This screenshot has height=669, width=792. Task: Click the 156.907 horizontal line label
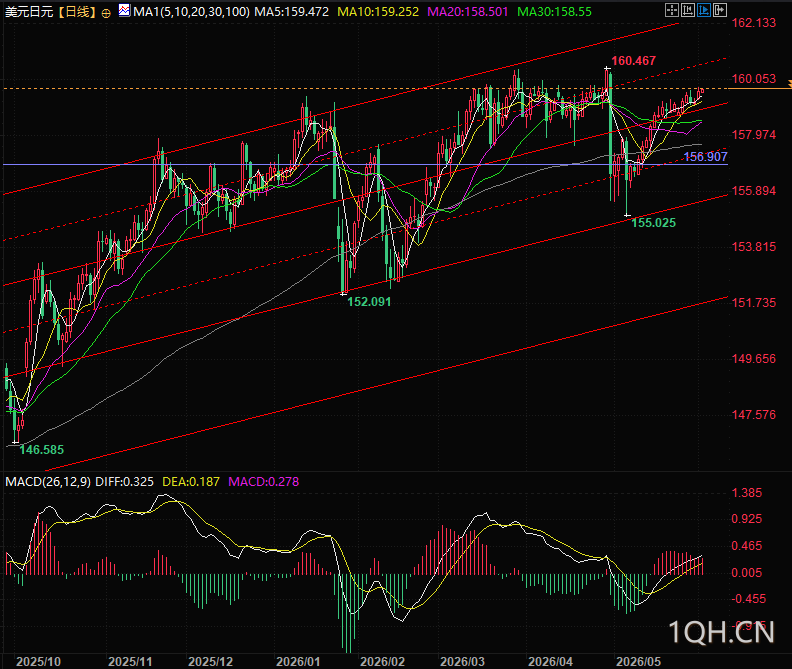(705, 157)
